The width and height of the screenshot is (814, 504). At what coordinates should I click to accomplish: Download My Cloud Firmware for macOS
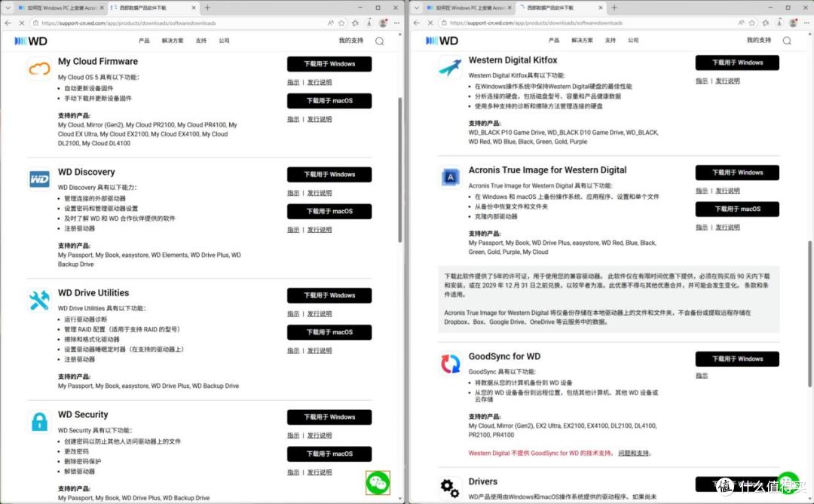tap(329, 101)
